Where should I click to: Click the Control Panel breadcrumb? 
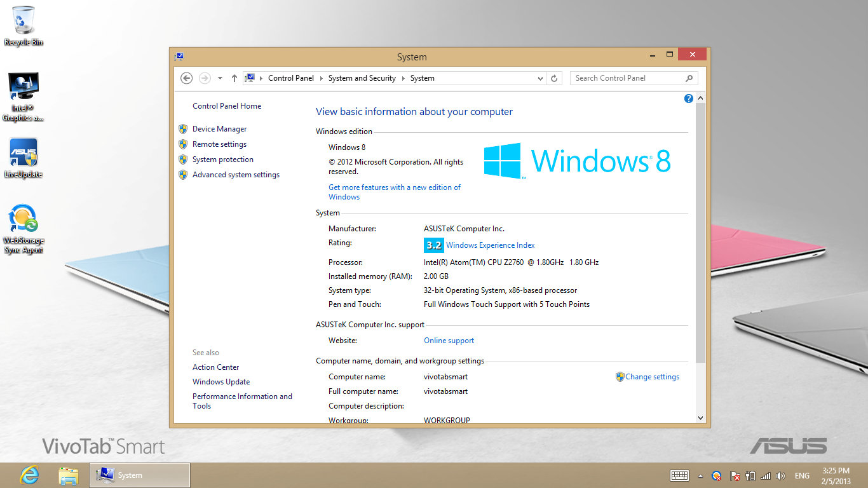click(x=291, y=78)
